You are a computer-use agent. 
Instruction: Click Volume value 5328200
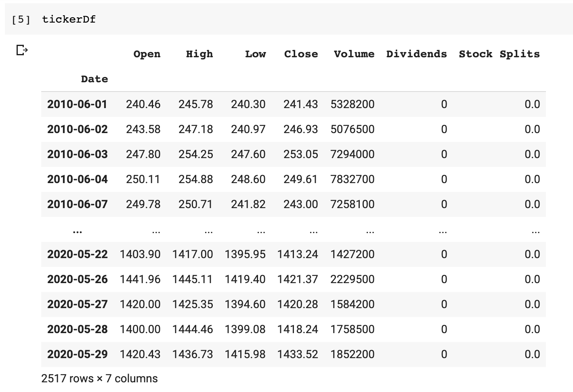click(352, 104)
